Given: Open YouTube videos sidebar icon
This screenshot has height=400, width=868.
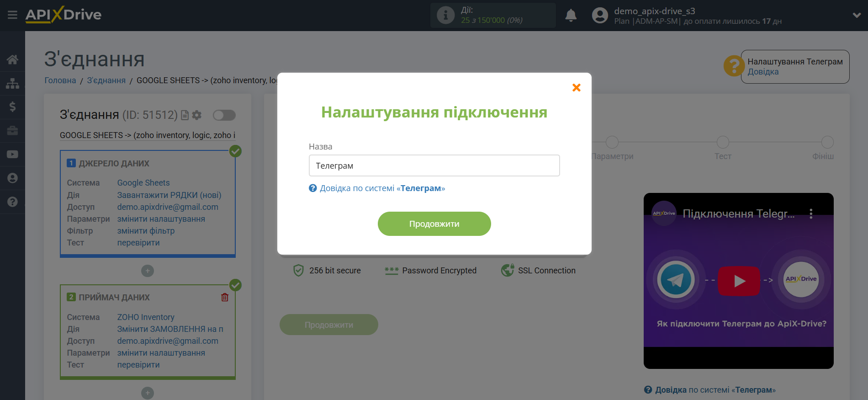Looking at the screenshot, I should pos(12,155).
